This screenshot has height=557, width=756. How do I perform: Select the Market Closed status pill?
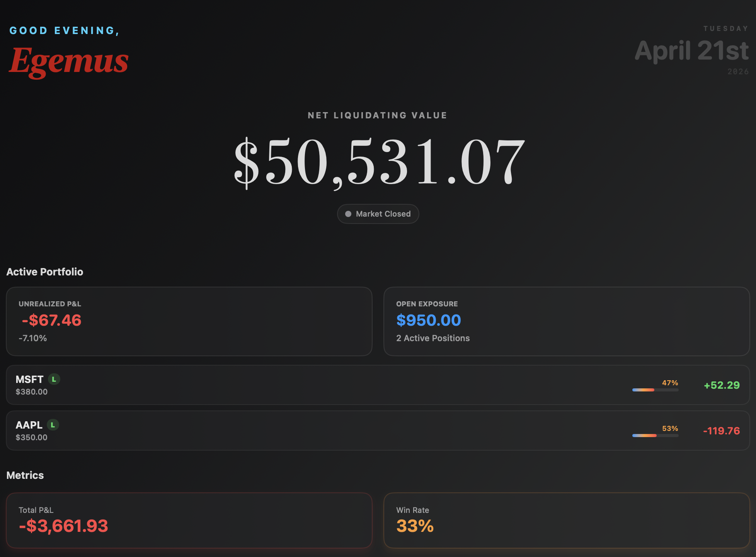tap(378, 214)
